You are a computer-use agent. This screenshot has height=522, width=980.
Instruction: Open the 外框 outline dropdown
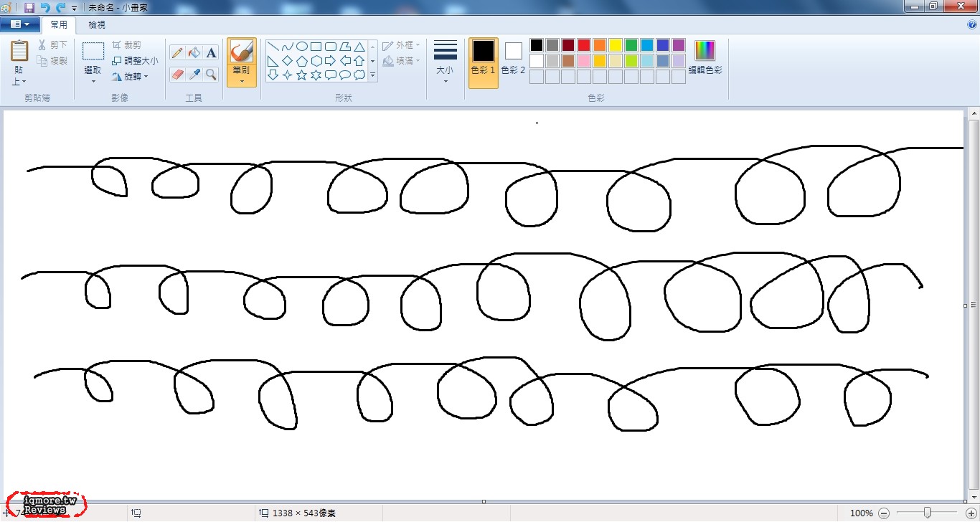point(402,45)
